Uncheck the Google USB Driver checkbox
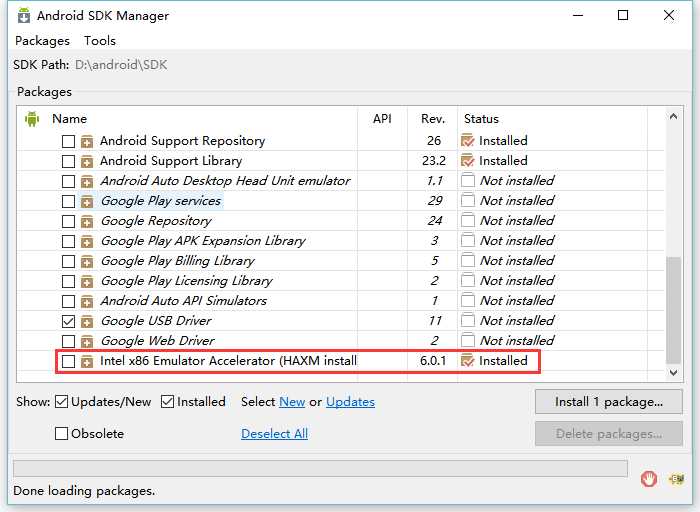This screenshot has width=700, height=512. coord(68,321)
